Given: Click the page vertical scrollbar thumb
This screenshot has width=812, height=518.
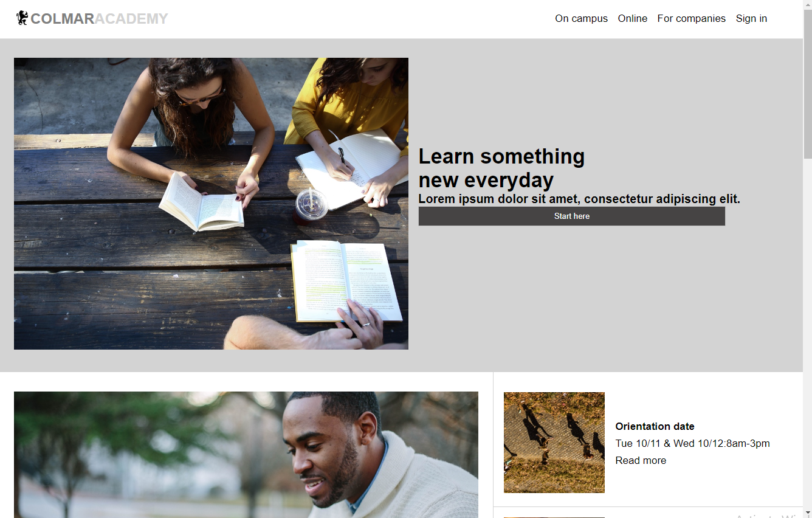Looking at the screenshot, I should (x=807, y=79).
